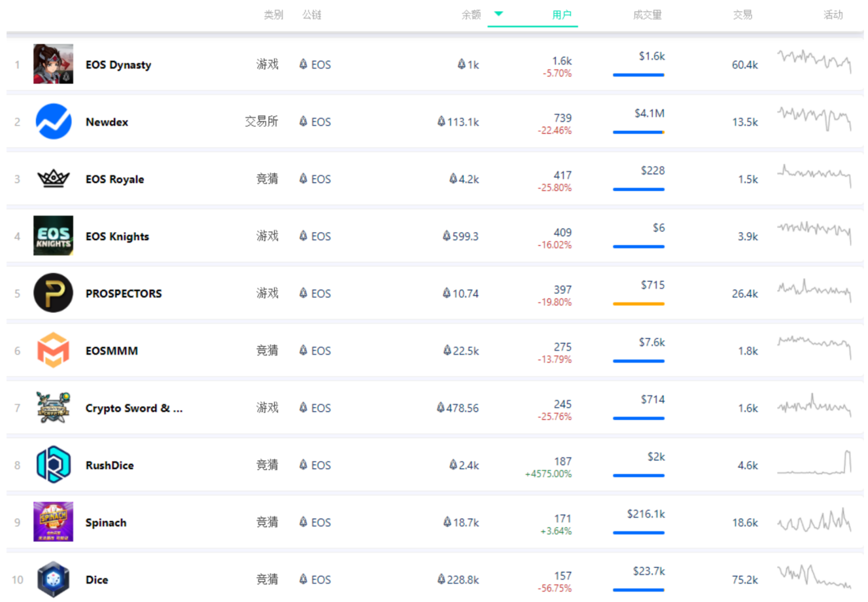Click EOSMMM volume value $7.6k
The width and height of the screenshot is (868, 602).
click(x=651, y=342)
